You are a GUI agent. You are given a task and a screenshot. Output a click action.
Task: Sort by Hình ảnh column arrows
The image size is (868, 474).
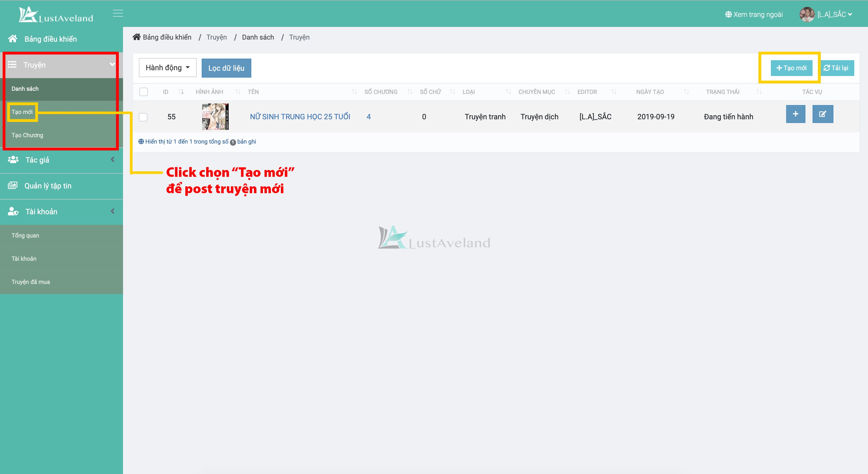tap(238, 92)
